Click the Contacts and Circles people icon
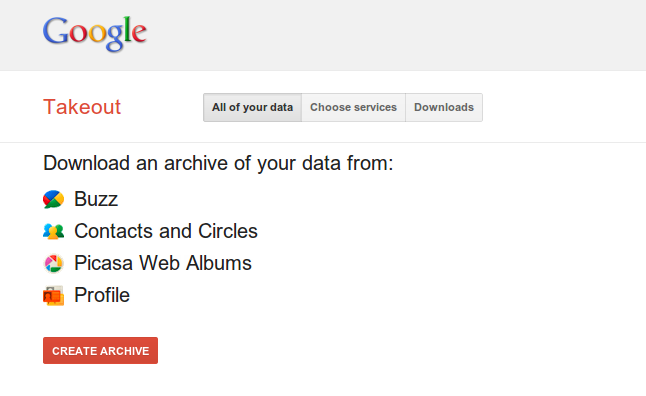This screenshot has height=396, width=646. coord(54,231)
